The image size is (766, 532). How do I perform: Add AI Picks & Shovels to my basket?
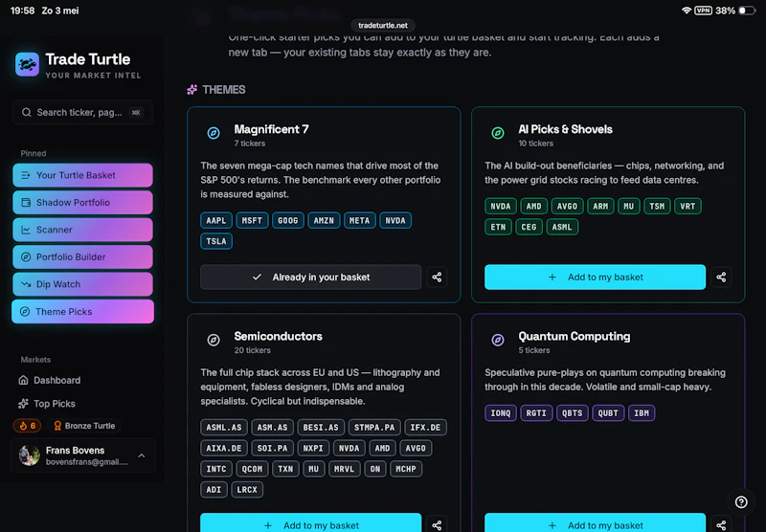[595, 277]
